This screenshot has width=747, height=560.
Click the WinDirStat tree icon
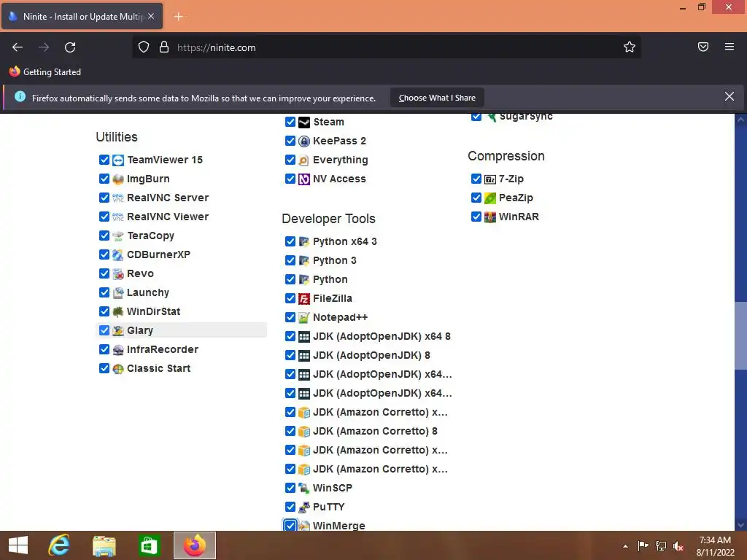(117, 312)
